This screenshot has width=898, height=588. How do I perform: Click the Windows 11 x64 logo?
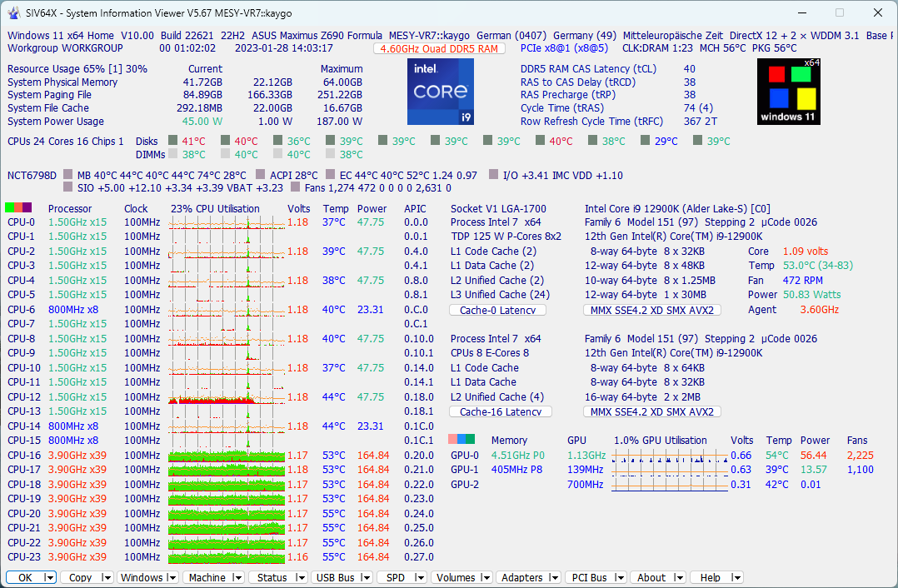(789, 92)
